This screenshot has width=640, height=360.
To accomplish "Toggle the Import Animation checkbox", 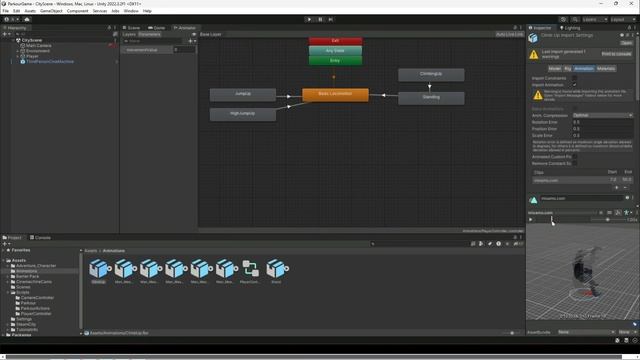I will 575,84.
